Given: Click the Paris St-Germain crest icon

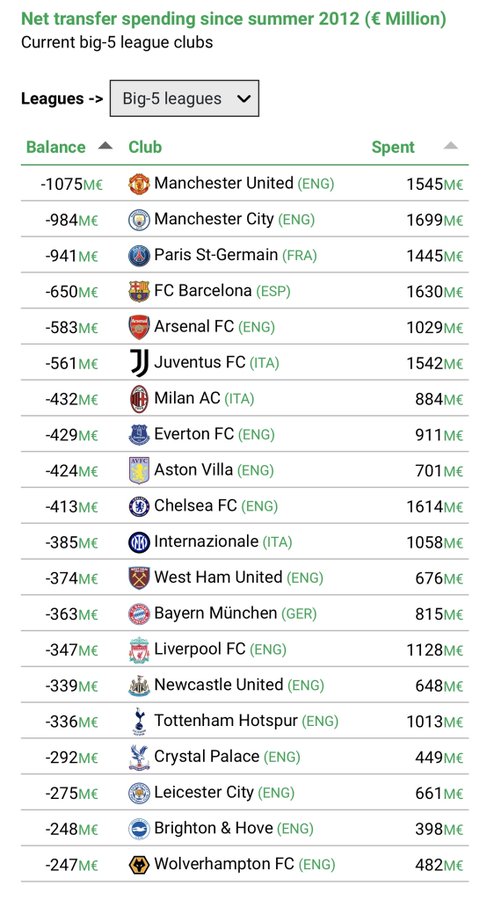Looking at the screenshot, I should tap(139, 255).
